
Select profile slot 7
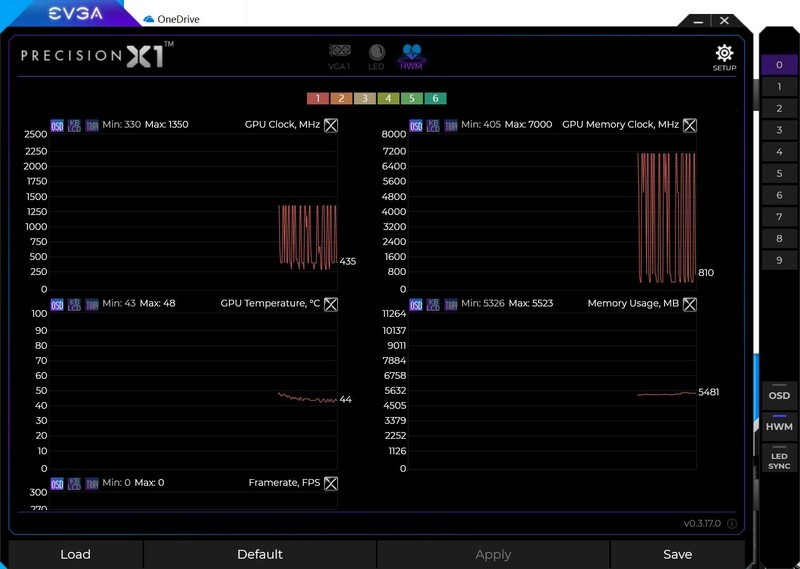point(779,216)
